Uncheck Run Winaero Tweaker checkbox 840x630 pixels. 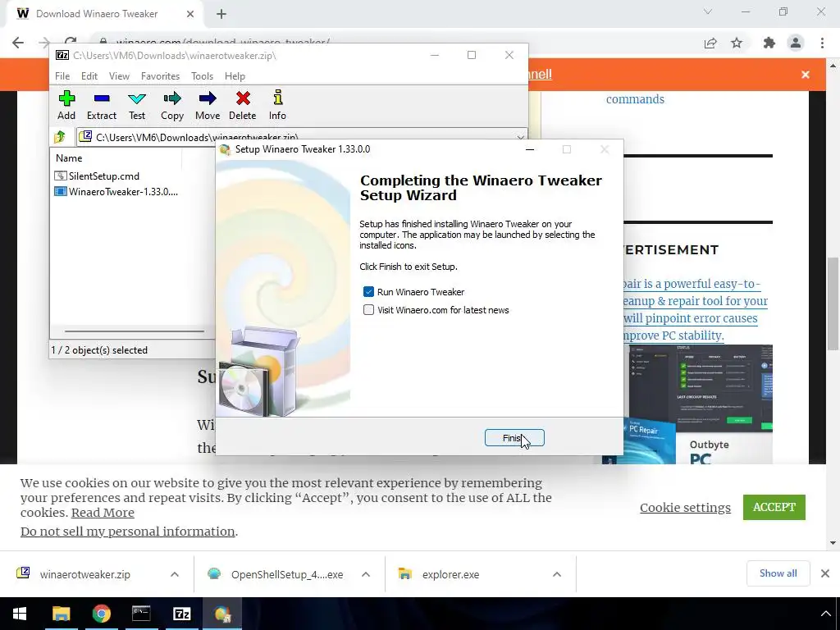(x=368, y=292)
